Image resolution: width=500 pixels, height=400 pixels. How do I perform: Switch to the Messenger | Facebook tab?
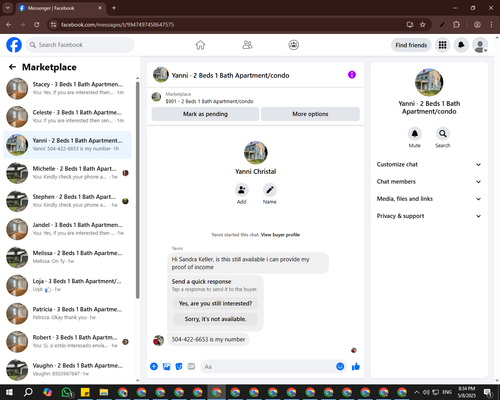click(x=60, y=8)
